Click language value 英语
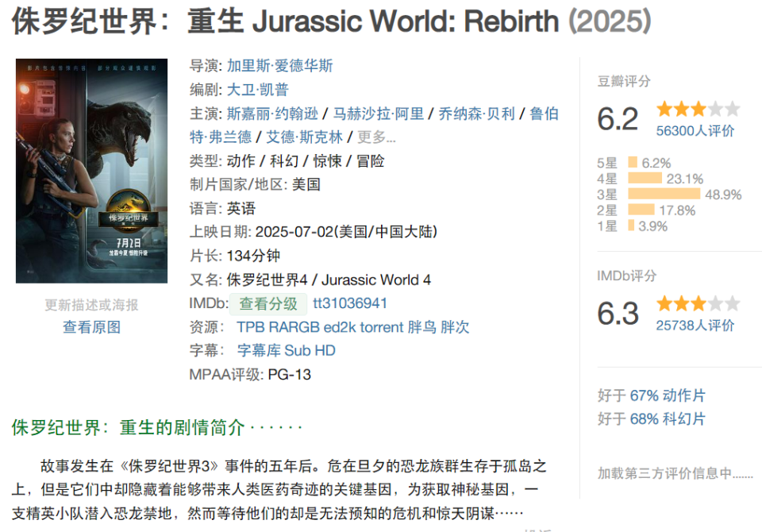The image size is (762, 532). (241, 209)
